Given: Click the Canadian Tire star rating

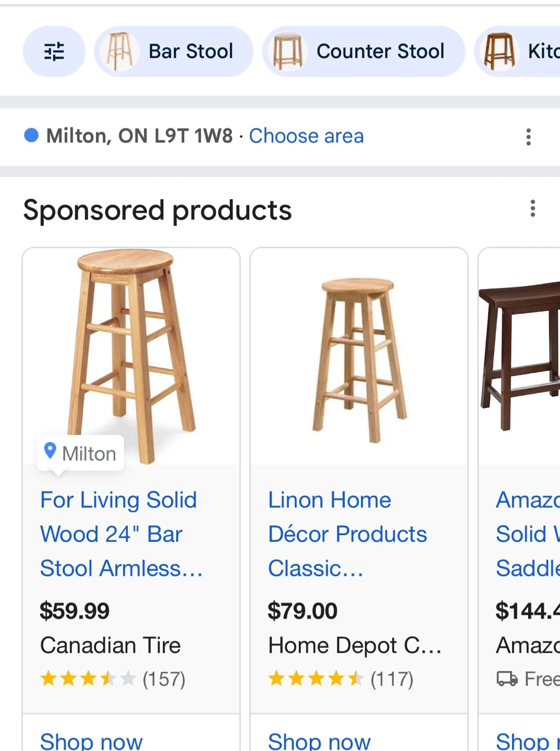Looking at the screenshot, I should pos(87,679).
